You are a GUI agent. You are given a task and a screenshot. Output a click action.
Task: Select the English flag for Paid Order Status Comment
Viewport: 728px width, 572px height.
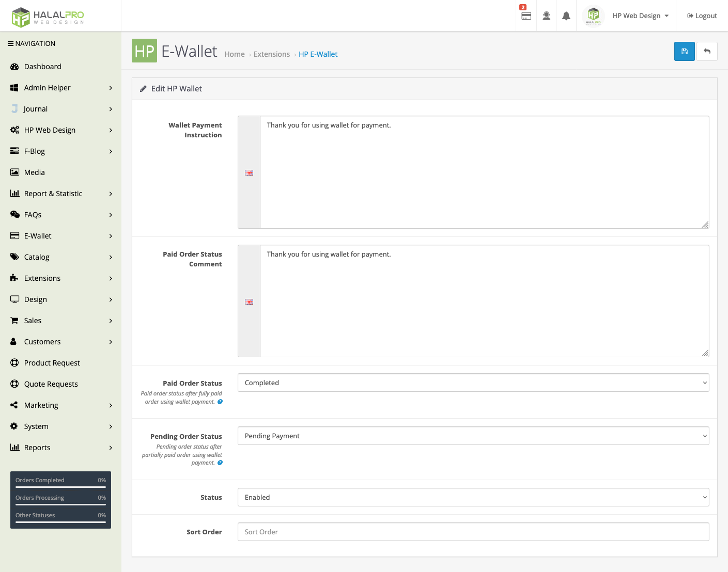pos(249,301)
